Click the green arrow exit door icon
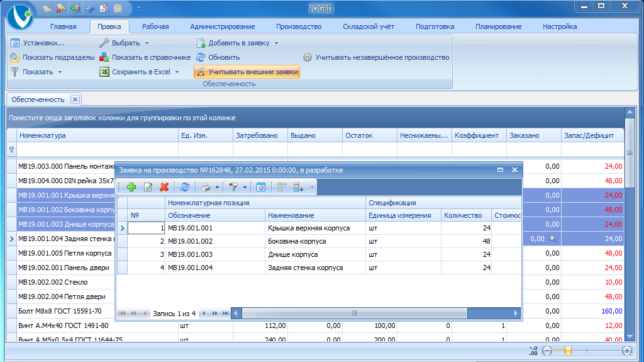 point(75,8)
